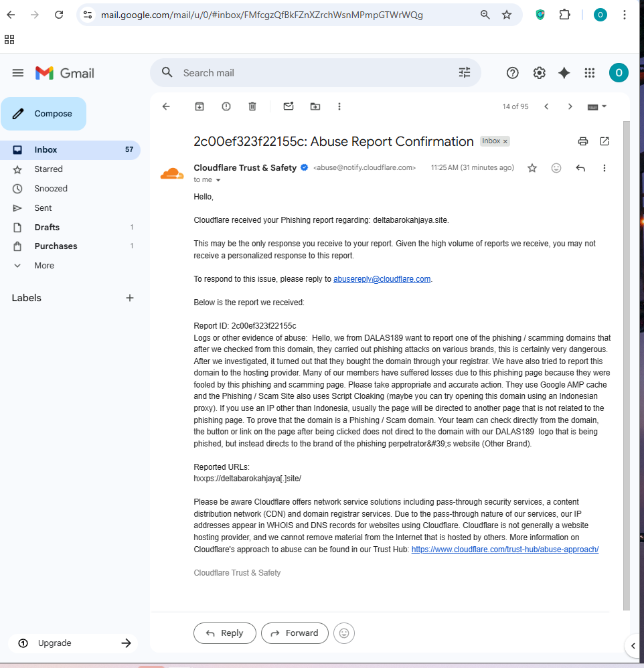Open the Snoozed folder
This screenshot has height=668, width=644.
[x=70, y=188]
